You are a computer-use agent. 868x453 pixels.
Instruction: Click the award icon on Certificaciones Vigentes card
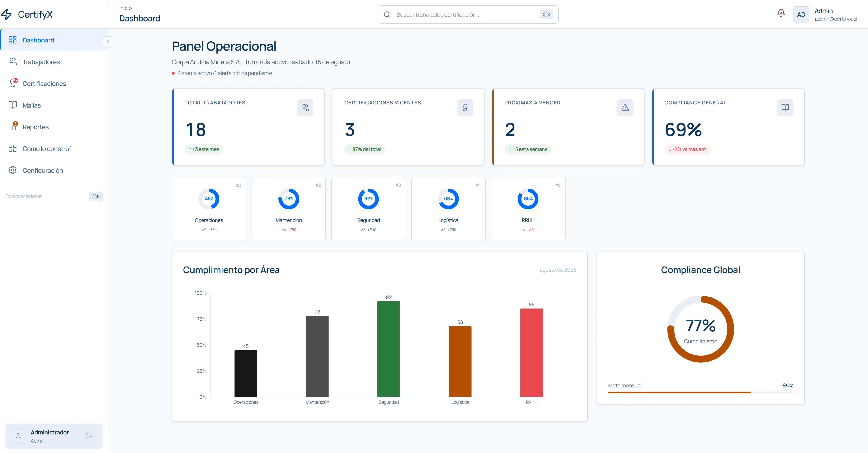[465, 107]
